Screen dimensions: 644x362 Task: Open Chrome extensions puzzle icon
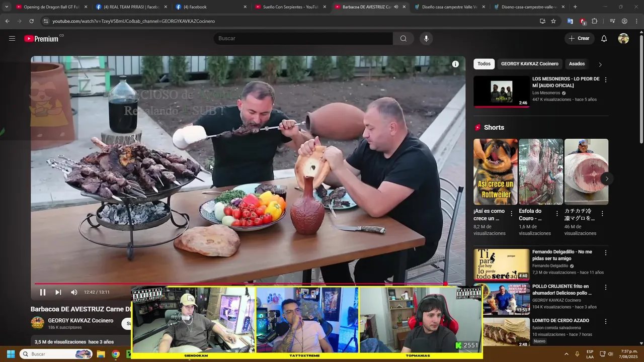click(x=595, y=21)
